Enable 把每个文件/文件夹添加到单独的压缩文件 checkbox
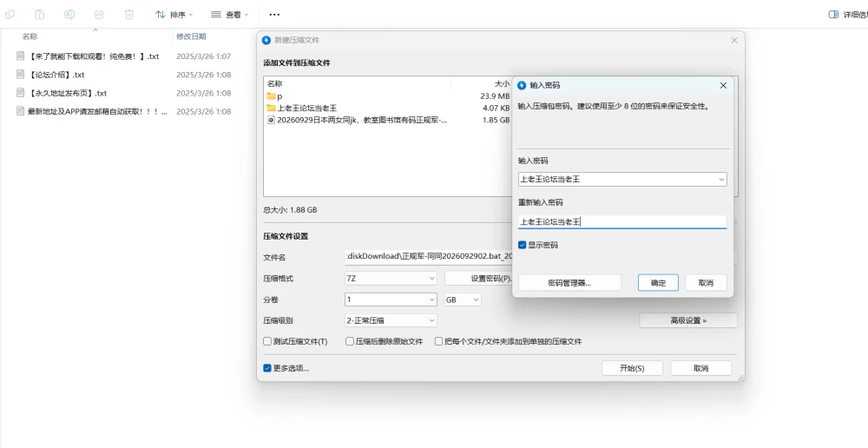Image resolution: width=868 pixels, height=448 pixels. 438,342
